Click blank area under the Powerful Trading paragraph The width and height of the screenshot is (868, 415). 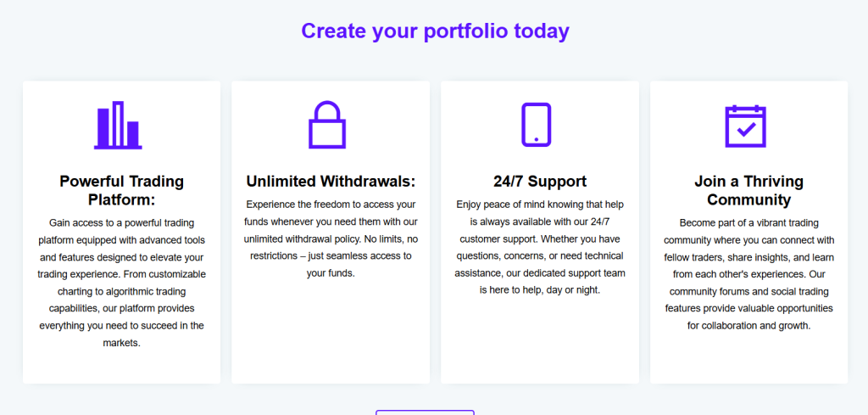[x=121, y=367]
